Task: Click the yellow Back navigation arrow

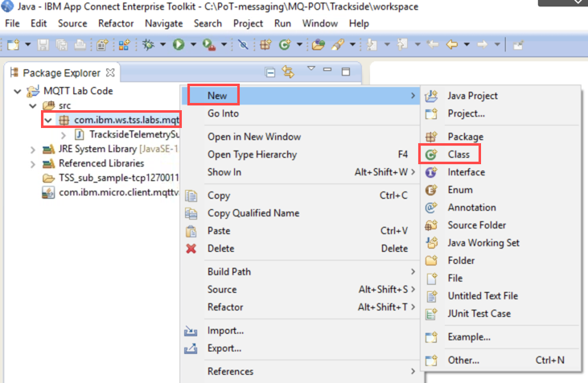Action: tap(452, 45)
